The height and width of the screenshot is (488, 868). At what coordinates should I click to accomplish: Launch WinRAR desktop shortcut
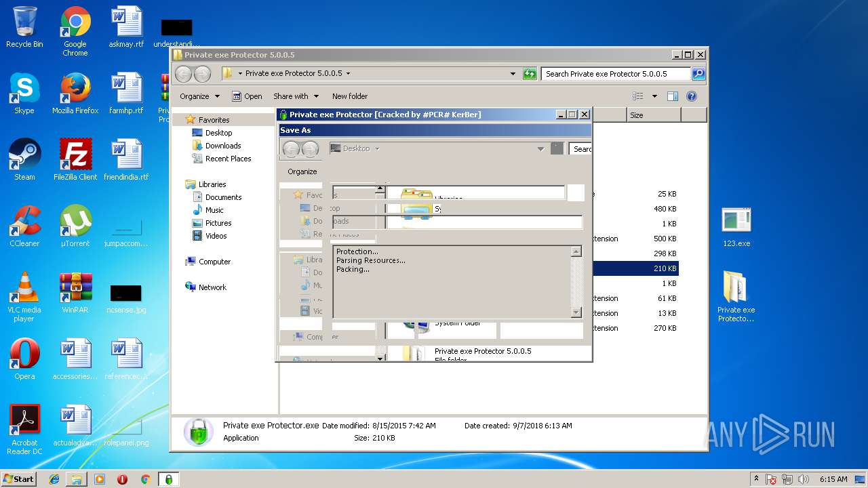75,293
